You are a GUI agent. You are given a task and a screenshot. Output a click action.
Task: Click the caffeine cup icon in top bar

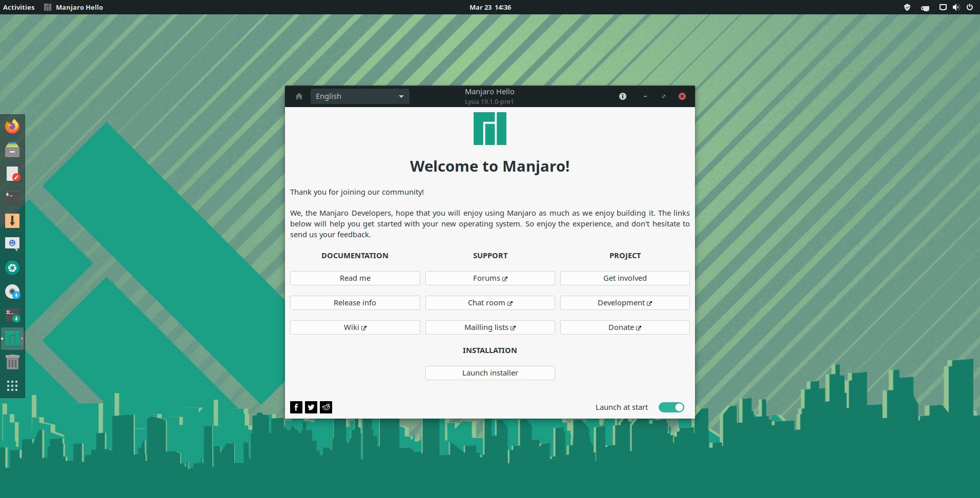coord(925,8)
